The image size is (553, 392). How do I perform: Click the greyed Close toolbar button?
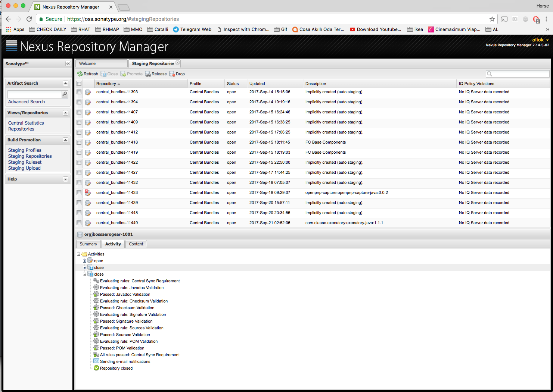coord(109,74)
